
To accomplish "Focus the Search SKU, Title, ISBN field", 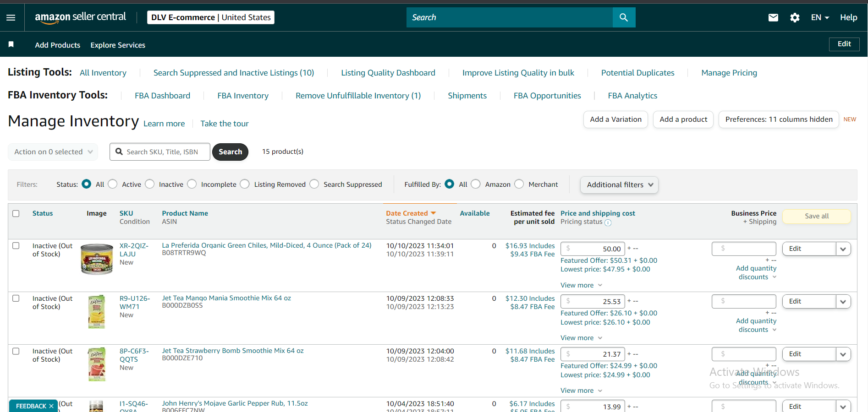I will [x=160, y=152].
